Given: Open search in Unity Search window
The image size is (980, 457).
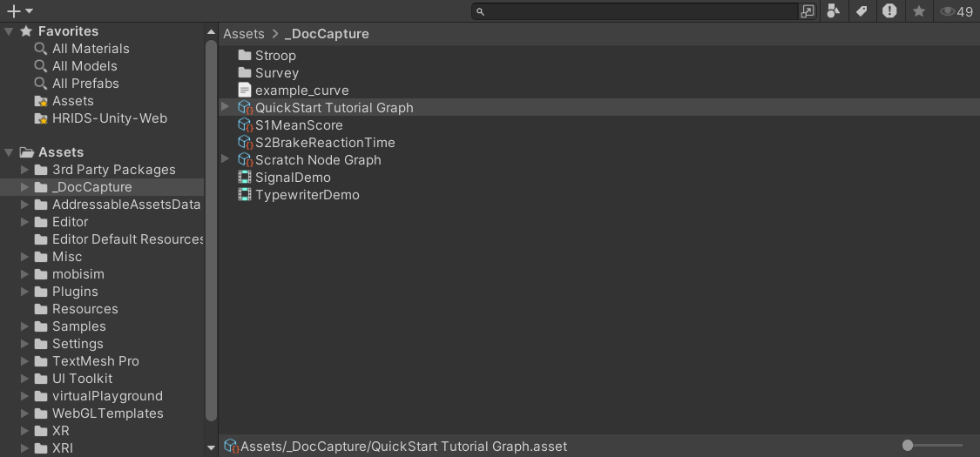Looking at the screenshot, I should click(808, 11).
